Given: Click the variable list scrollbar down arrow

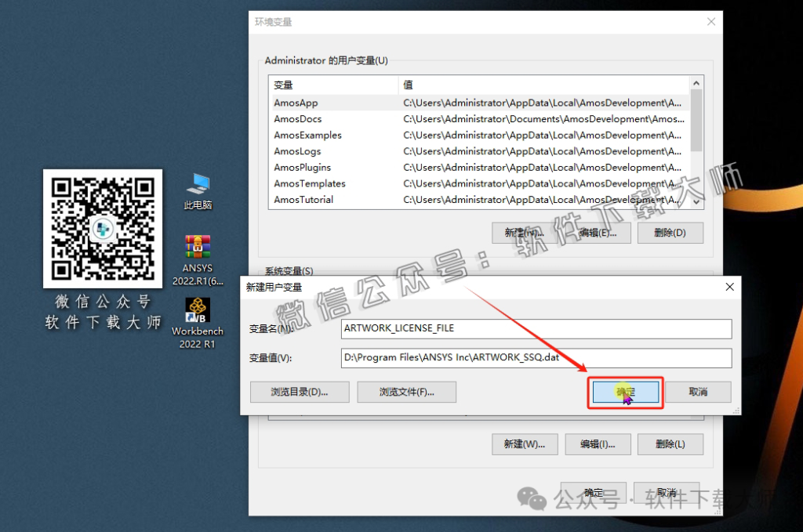Looking at the screenshot, I should pyautogui.click(x=695, y=202).
